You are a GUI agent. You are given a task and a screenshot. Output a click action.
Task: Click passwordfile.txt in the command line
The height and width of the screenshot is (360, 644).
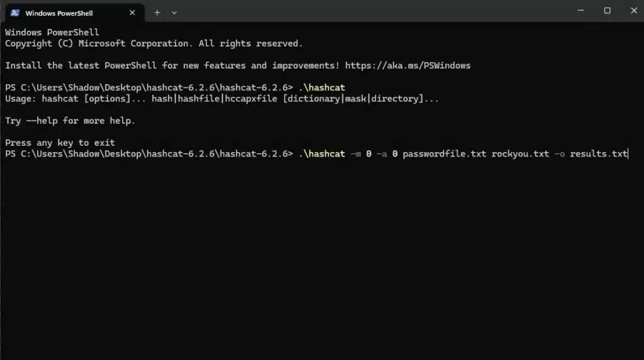coord(444,154)
